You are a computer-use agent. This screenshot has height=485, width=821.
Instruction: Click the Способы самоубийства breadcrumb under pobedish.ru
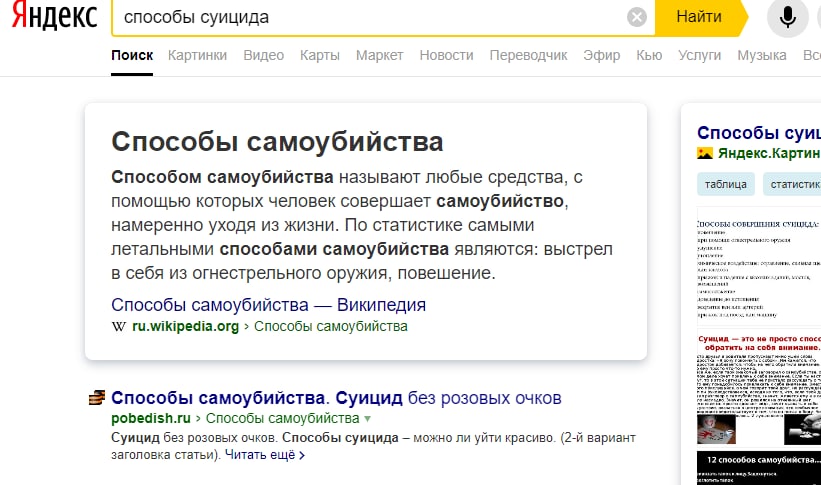point(282,418)
